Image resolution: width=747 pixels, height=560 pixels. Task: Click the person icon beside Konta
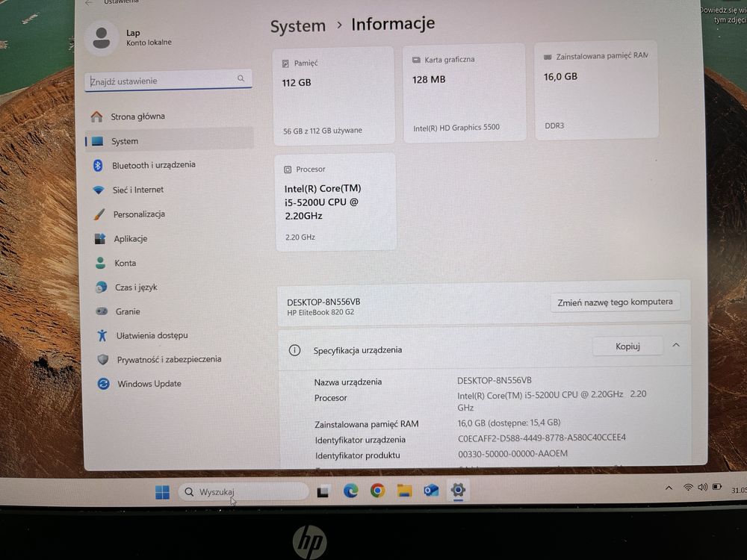click(x=101, y=263)
